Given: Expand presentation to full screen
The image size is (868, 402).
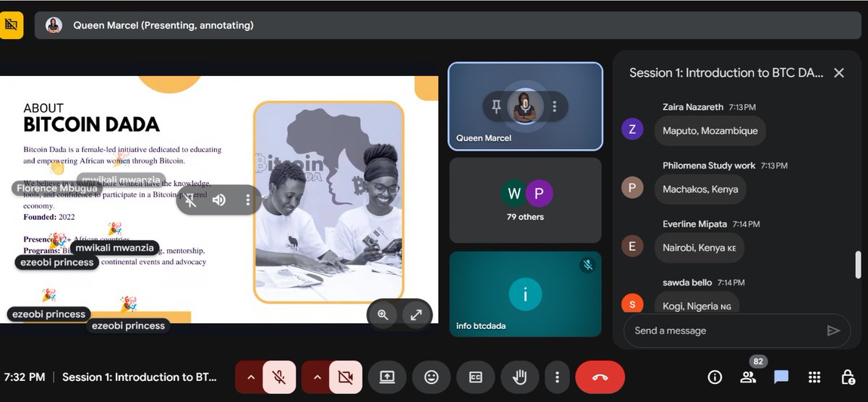Looking at the screenshot, I should (x=417, y=315).
